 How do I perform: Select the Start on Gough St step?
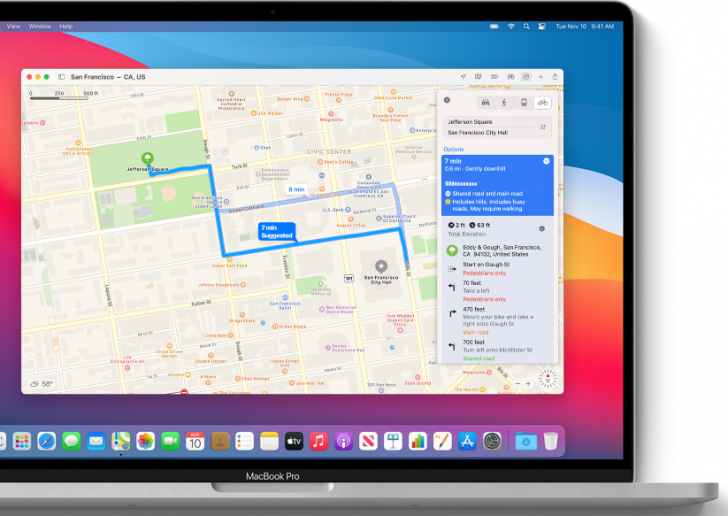click(x=497, y=268)
